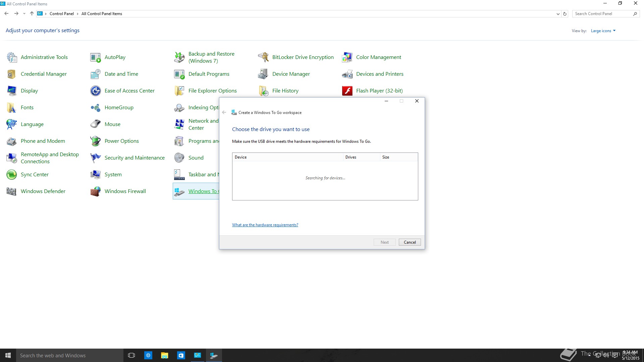Expand chevron after Control Panel breadcrumb

point(77,14)
